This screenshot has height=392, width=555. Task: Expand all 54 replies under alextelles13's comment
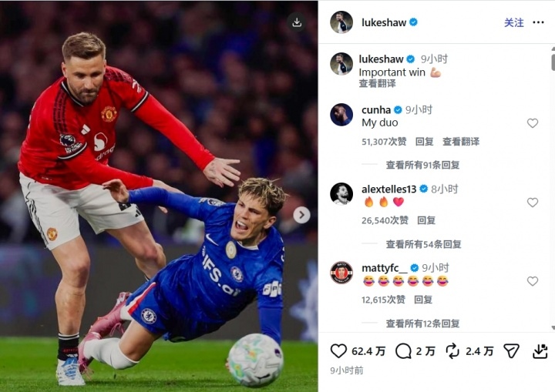pyautogui.click(x=423, y=244)
